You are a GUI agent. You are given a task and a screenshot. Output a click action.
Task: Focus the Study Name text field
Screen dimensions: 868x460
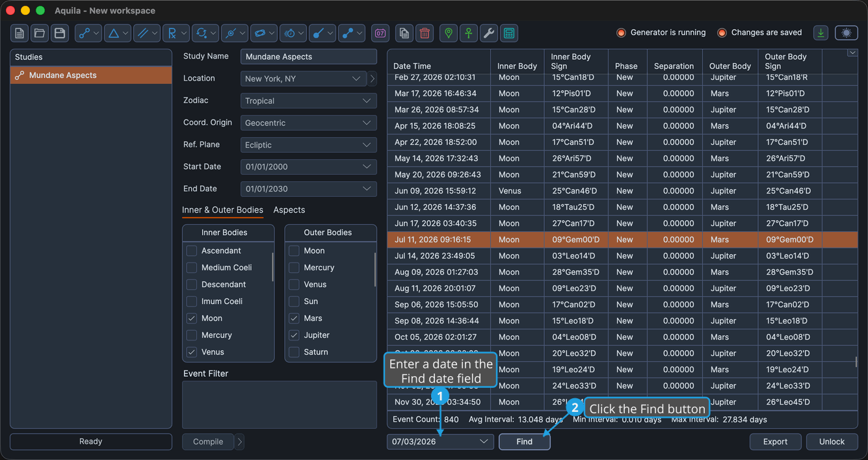click(x=309, y=57)
